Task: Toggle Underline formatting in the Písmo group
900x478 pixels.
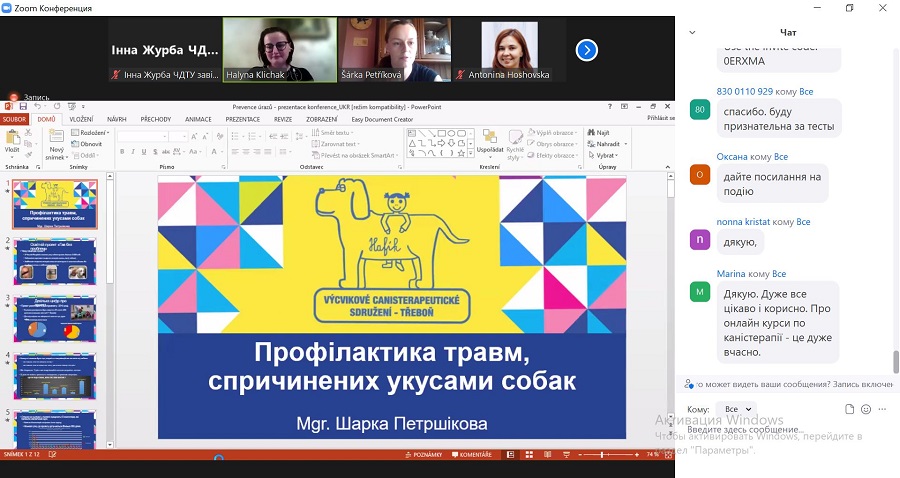Action: tap(143, 152)
